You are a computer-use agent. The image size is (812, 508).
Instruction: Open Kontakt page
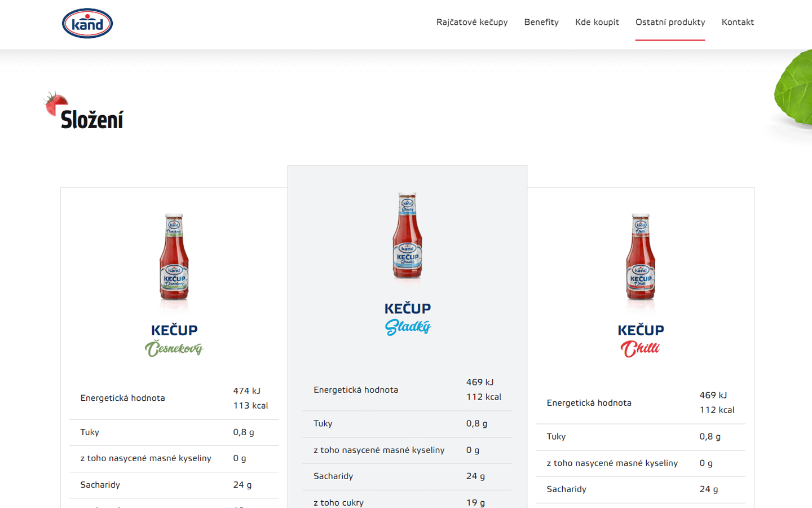pos(738,22)
